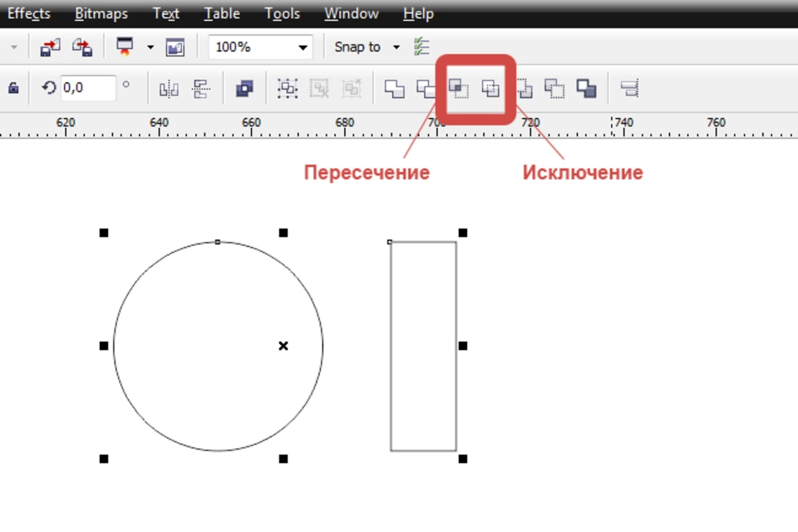Click the Simplify shaping icon
Screen dimensions: 798x532
point(490,89)
